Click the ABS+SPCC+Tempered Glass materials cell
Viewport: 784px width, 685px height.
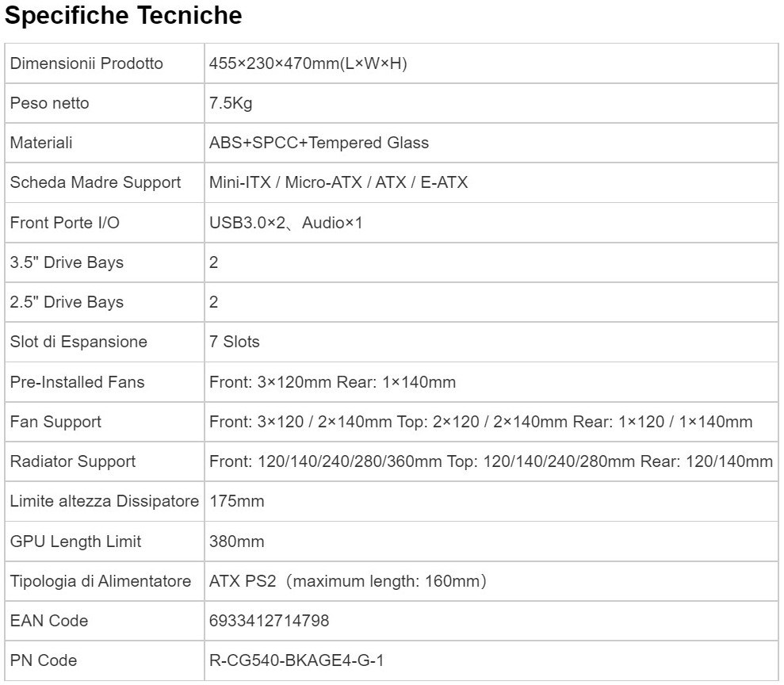pos(491,143)
